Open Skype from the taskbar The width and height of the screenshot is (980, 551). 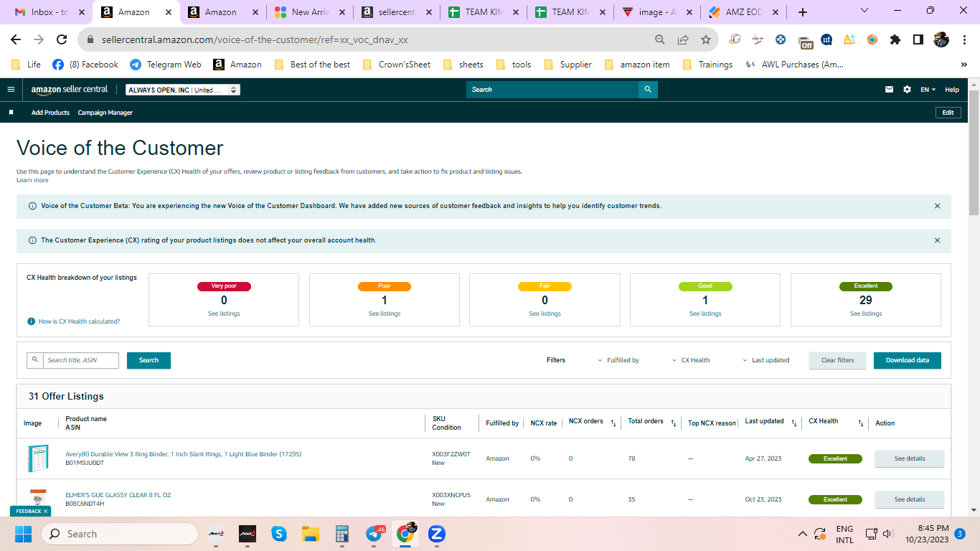click(x=279, y=534)
